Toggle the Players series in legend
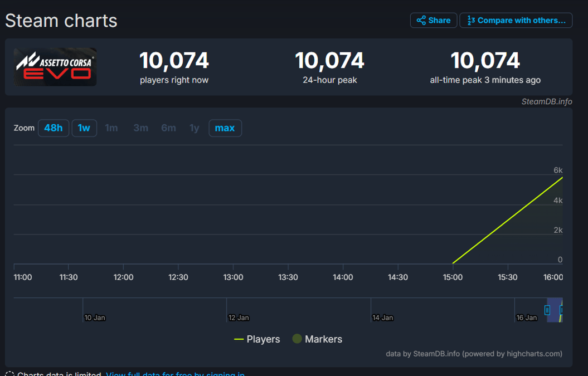This screenshot has width=588, height=376. click(x=257, y=339)
